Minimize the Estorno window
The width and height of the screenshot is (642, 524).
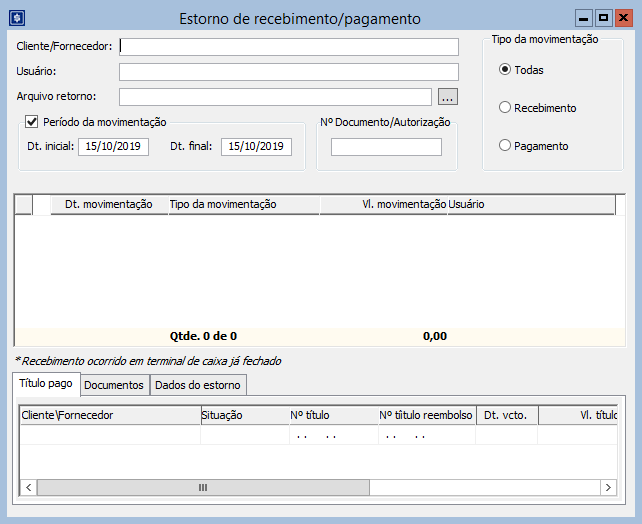[584, 18]
